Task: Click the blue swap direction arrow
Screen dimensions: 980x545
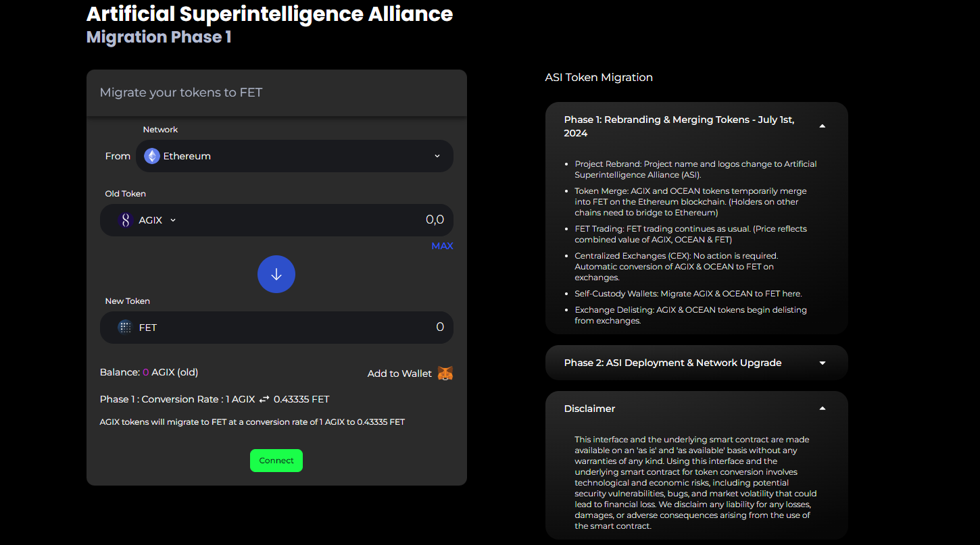Action: coord(276,274)
